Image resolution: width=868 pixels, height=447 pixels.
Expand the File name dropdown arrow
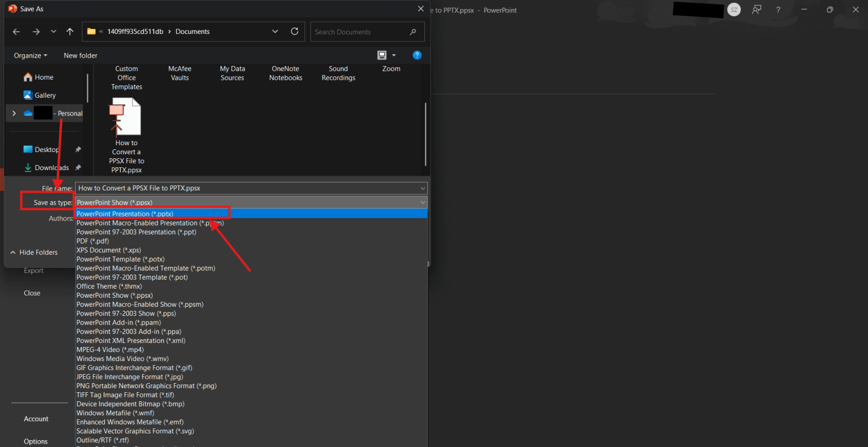coord(422,188)
